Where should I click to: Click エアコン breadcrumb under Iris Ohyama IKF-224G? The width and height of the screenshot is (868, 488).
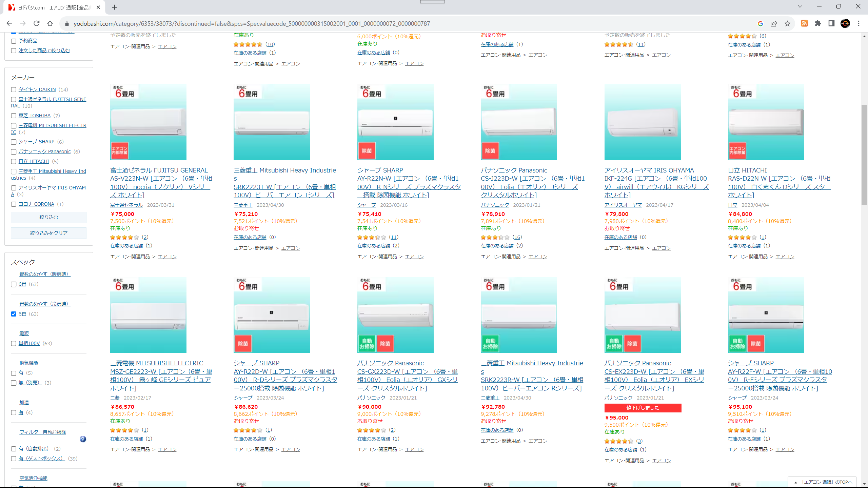pyautogui.click(x=661, y=248)
